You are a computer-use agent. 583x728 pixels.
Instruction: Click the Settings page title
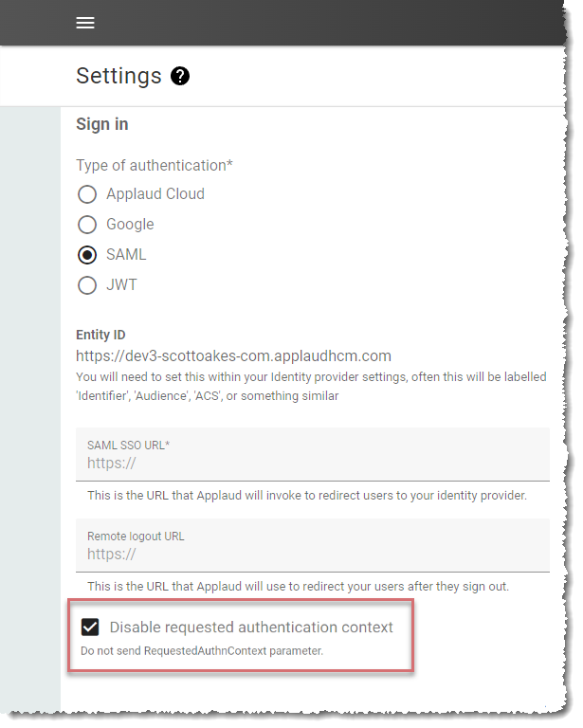point(118,76)
